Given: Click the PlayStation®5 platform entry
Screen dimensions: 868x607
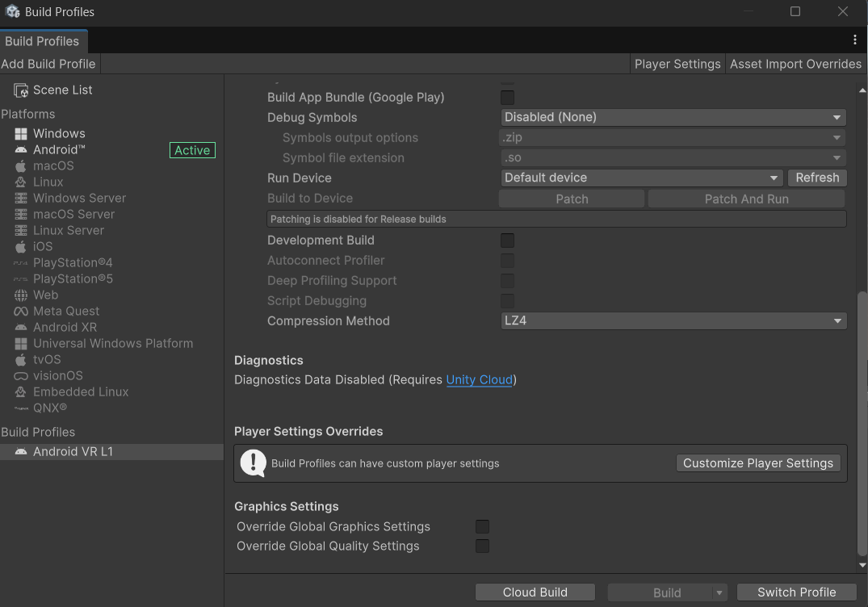Looking at the screenshot, I should point(70,278).
